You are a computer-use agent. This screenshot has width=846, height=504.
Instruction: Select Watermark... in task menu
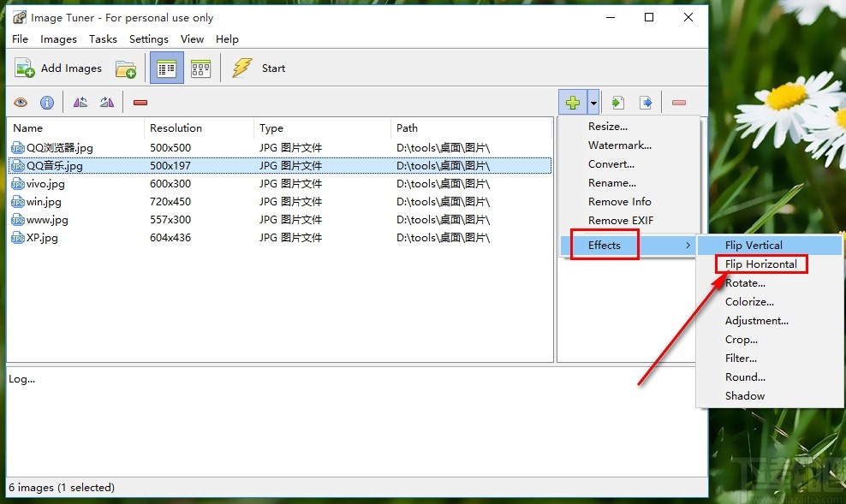pos(619,145)
